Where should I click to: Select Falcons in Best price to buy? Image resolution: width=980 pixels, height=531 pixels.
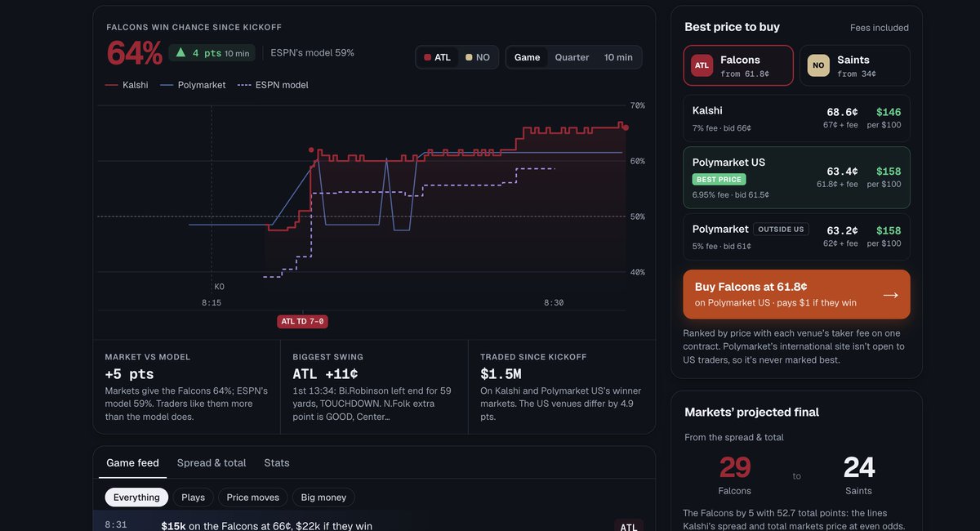(x=738, y=65)
